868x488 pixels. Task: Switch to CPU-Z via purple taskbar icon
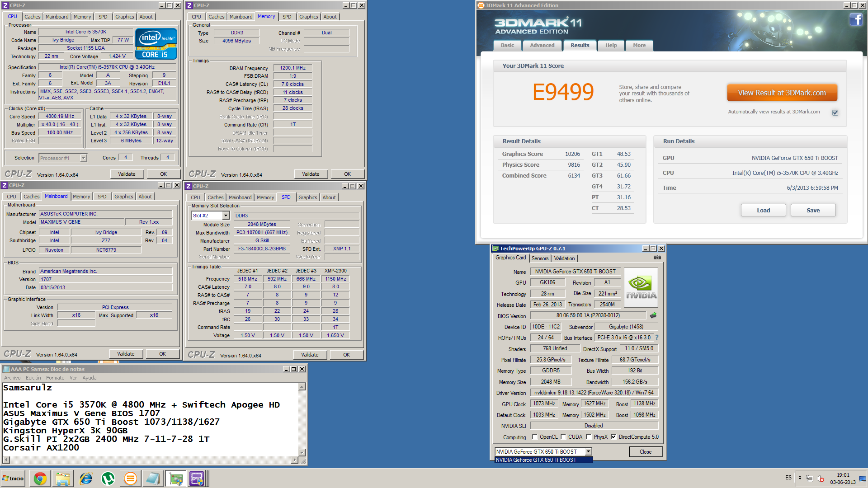(x=197, y=479)
